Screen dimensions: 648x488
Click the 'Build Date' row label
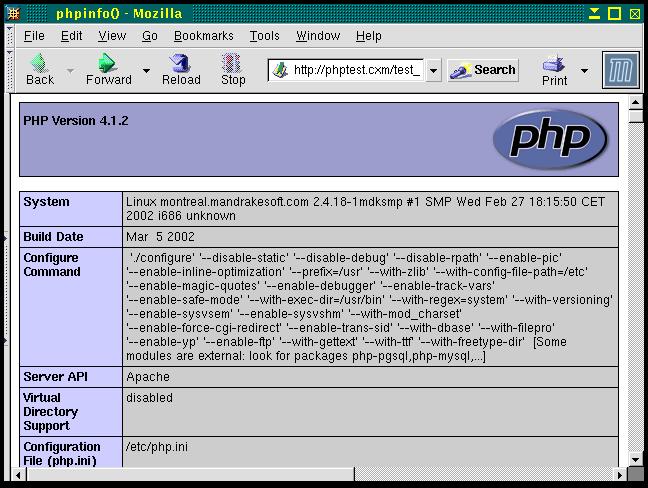coord(53,237)
